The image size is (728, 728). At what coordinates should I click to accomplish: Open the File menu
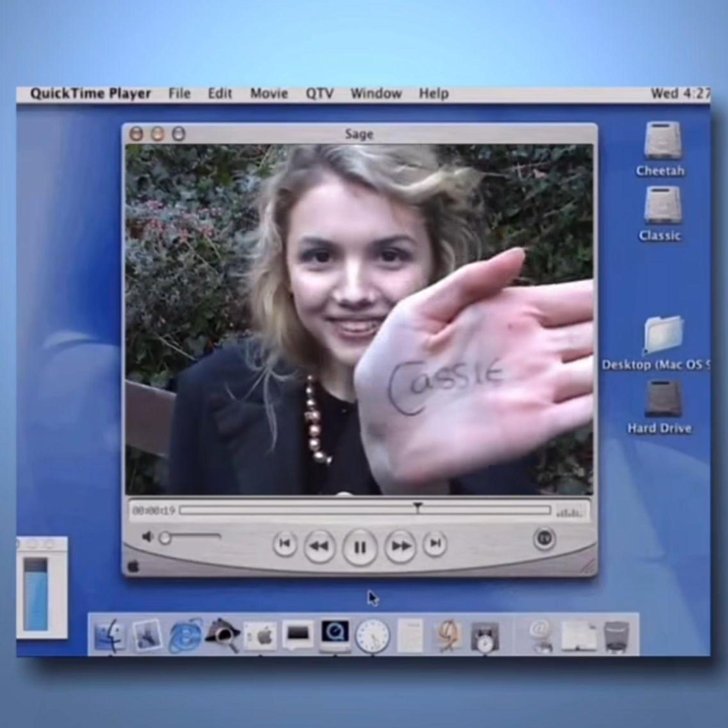point(179,93)
